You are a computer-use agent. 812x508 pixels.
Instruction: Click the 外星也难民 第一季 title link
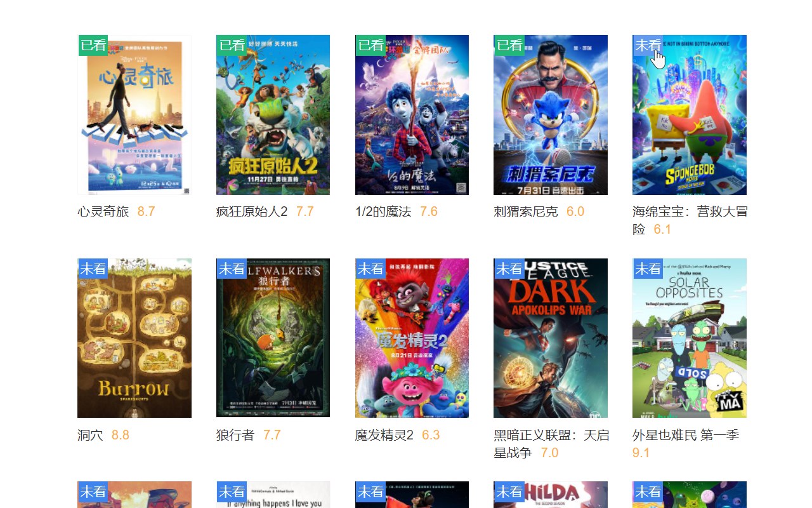pyautogui.click(x=686, y=435)
